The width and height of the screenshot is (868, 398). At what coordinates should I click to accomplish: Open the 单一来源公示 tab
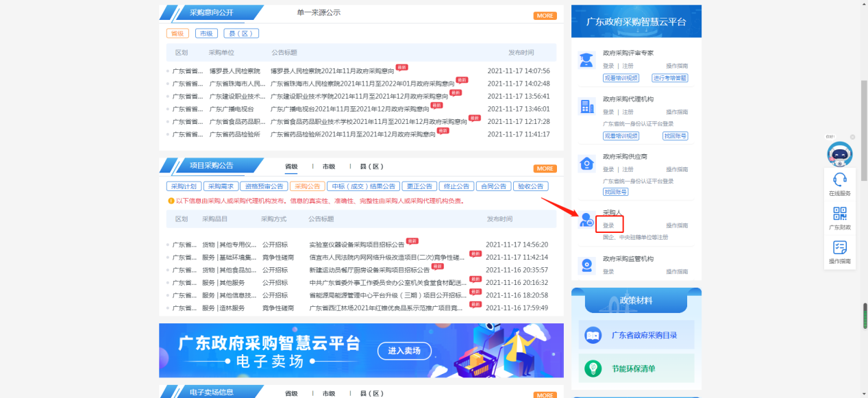pyautogui.click(x=319, y=13)
